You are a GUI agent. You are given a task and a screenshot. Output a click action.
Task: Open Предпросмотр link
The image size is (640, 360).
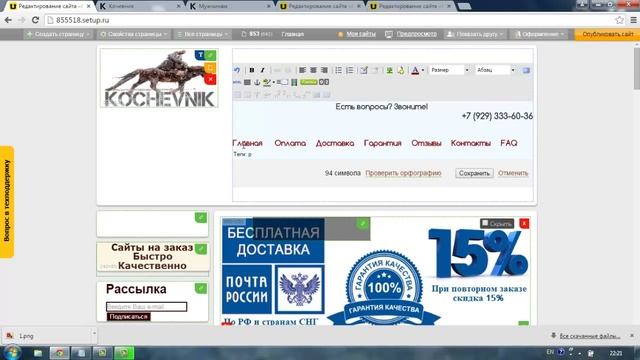pyautogui.click(x=416, y=34)
